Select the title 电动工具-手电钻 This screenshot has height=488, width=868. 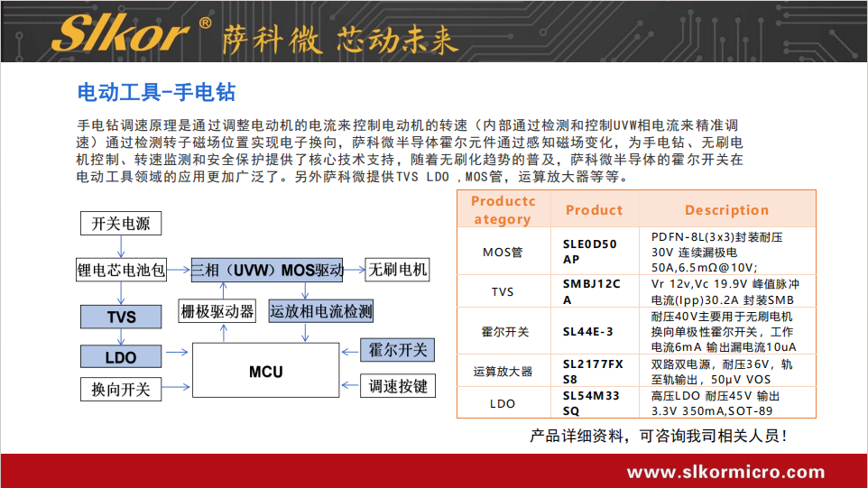click(157, 92)
